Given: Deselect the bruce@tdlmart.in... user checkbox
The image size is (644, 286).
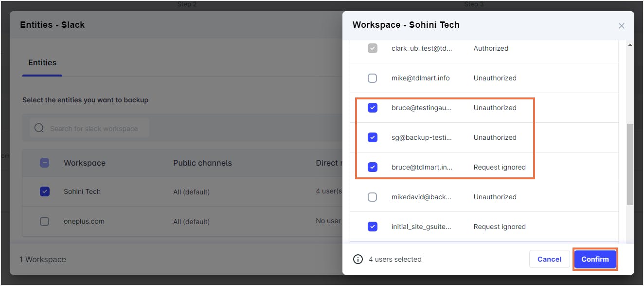Looking at the screenshot, I should 373,167.
